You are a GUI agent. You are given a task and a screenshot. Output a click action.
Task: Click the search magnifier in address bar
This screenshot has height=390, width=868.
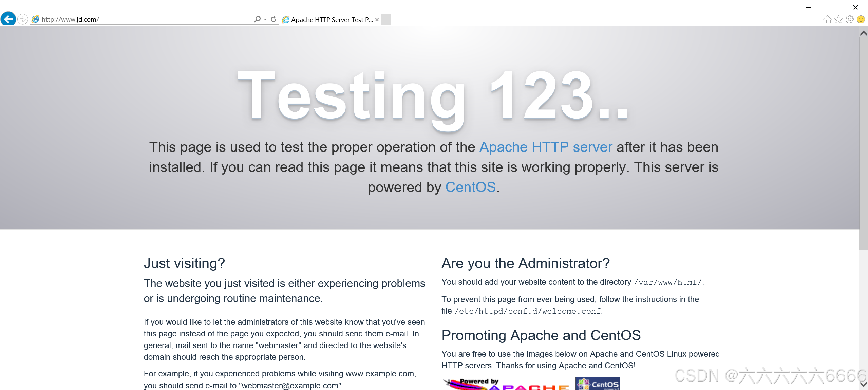point(257,19)
